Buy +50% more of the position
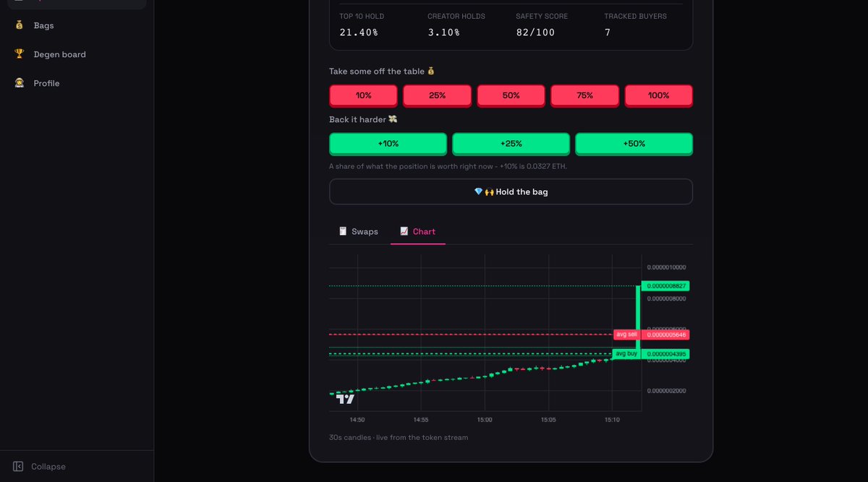868x482 pixels. (x=634, y=144)
